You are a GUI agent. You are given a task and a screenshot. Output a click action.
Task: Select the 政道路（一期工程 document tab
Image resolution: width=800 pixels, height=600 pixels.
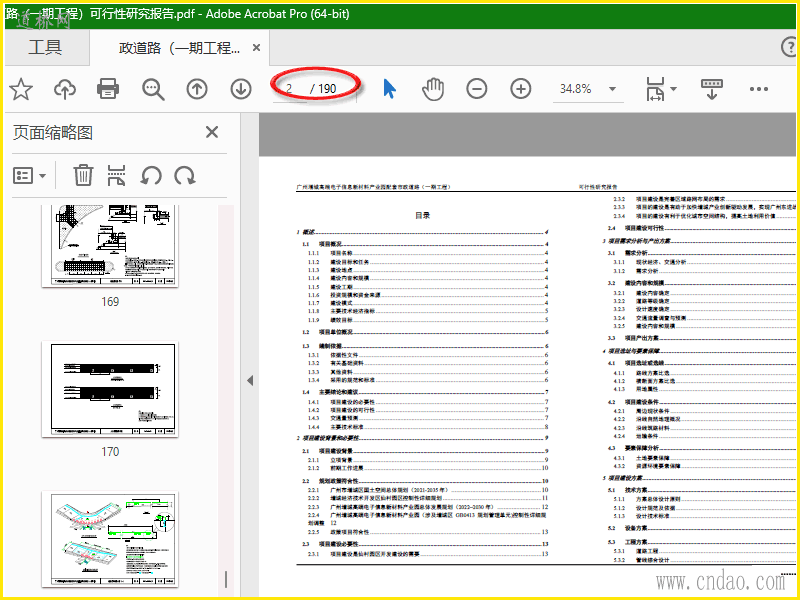pos(179,48)
